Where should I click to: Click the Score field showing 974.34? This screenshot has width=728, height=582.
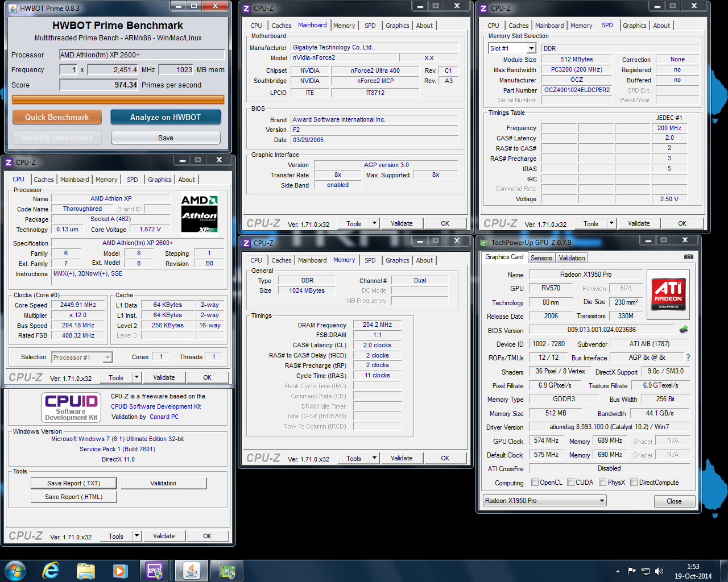pyautogui.click(x=99, y=85)
